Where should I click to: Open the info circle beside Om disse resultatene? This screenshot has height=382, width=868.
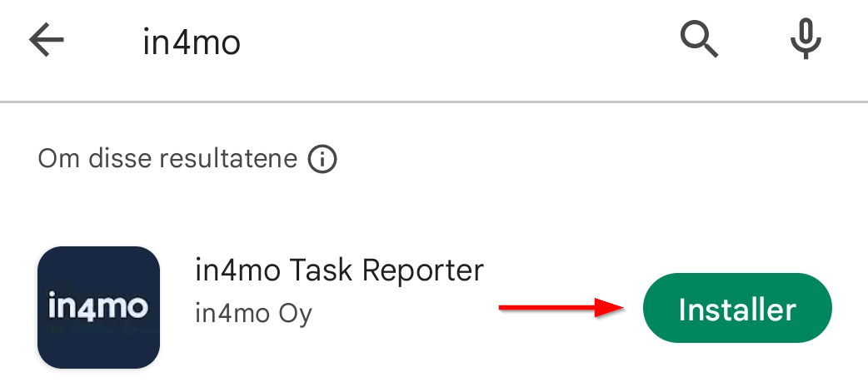(322, 158)
